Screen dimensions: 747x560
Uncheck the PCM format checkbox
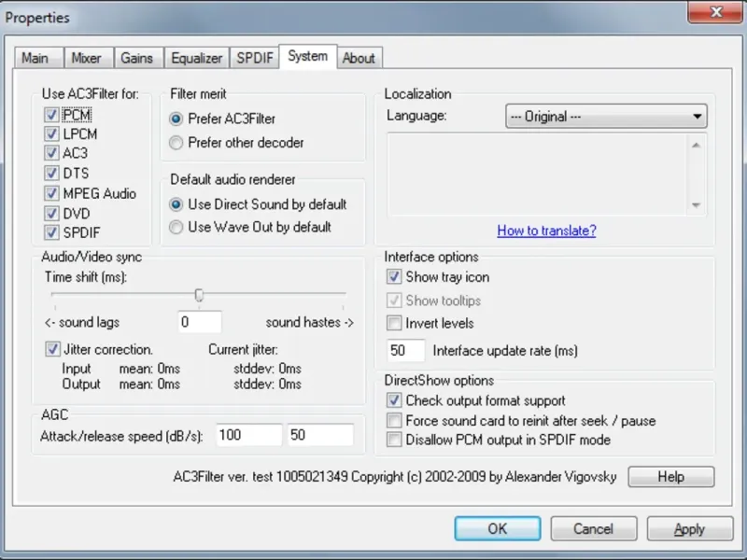[x=51, y=115]
